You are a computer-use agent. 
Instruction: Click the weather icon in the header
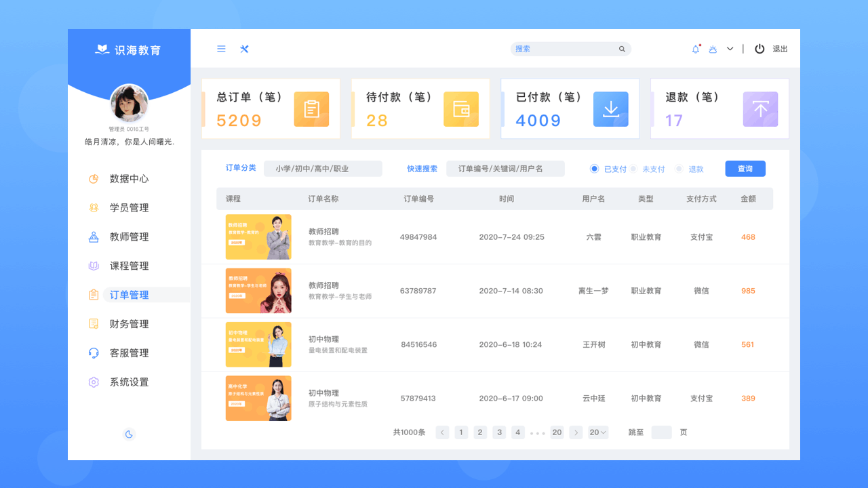[x=713, y=48]
